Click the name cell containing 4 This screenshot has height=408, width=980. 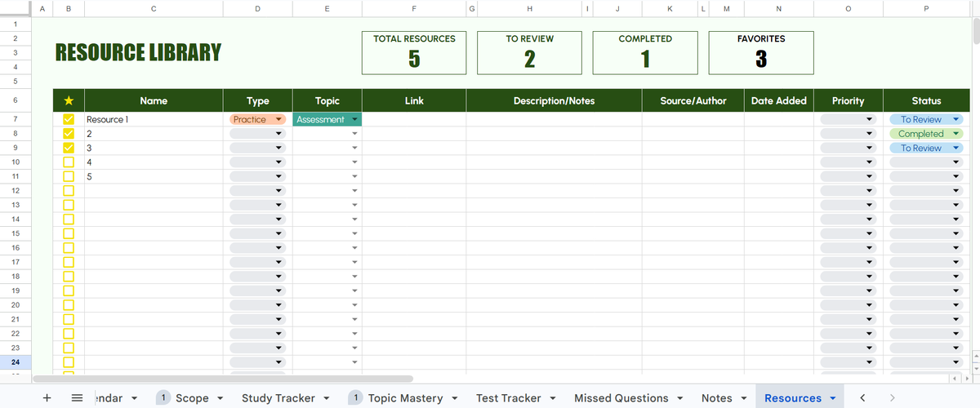point(154,162)
